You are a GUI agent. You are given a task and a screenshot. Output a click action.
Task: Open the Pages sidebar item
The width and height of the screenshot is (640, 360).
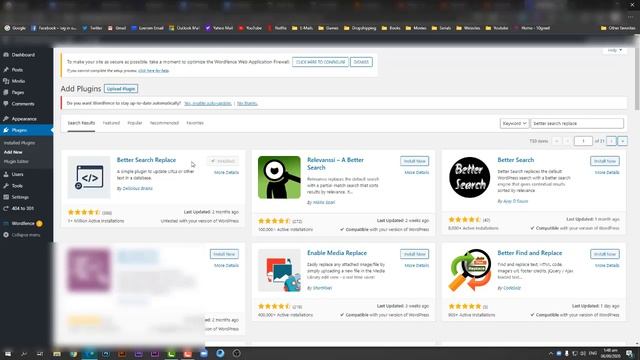18,93
